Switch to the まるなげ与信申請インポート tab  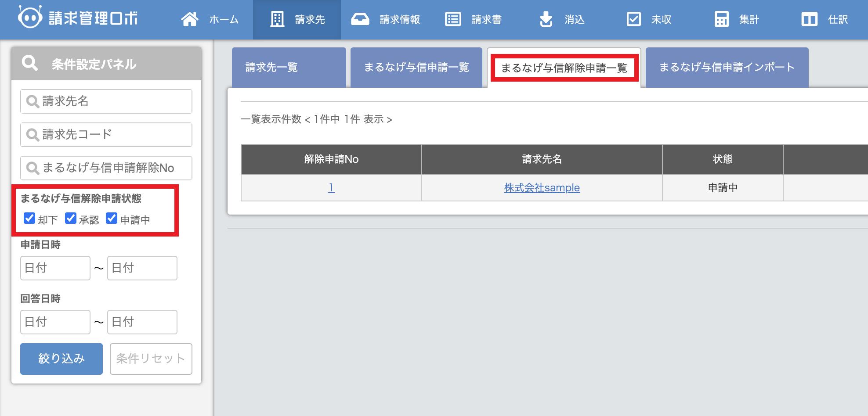727,68
